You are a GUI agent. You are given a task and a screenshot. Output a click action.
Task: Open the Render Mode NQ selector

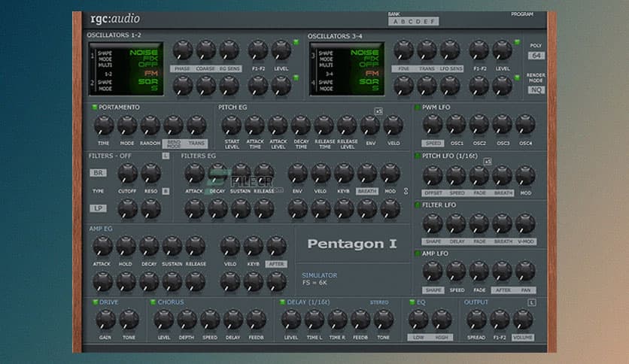pyautogui.click(x=536, y=90)
